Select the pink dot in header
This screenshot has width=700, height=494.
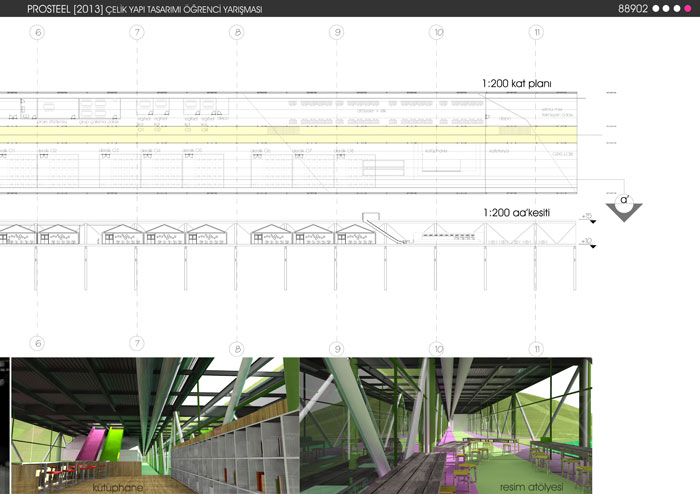(x=688, y=8)
